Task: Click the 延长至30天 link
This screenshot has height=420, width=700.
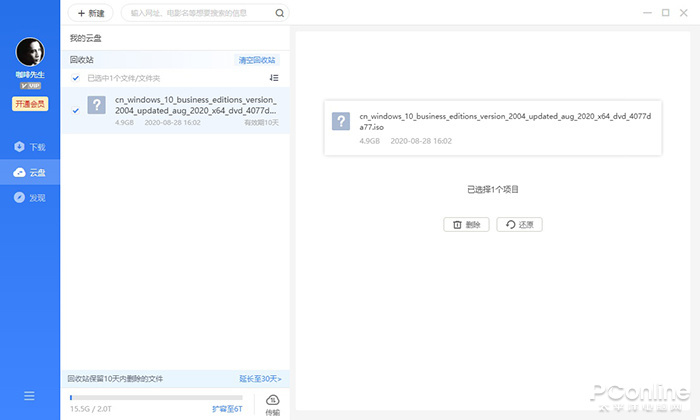Action: click(x=260, y=379)
